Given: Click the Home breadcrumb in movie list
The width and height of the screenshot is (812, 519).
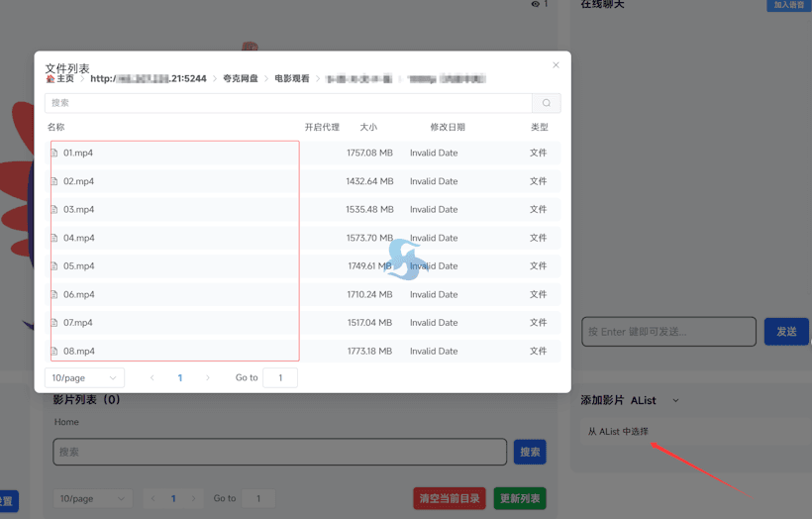Looking at the screenshot, I should click(x=66, y=422).
